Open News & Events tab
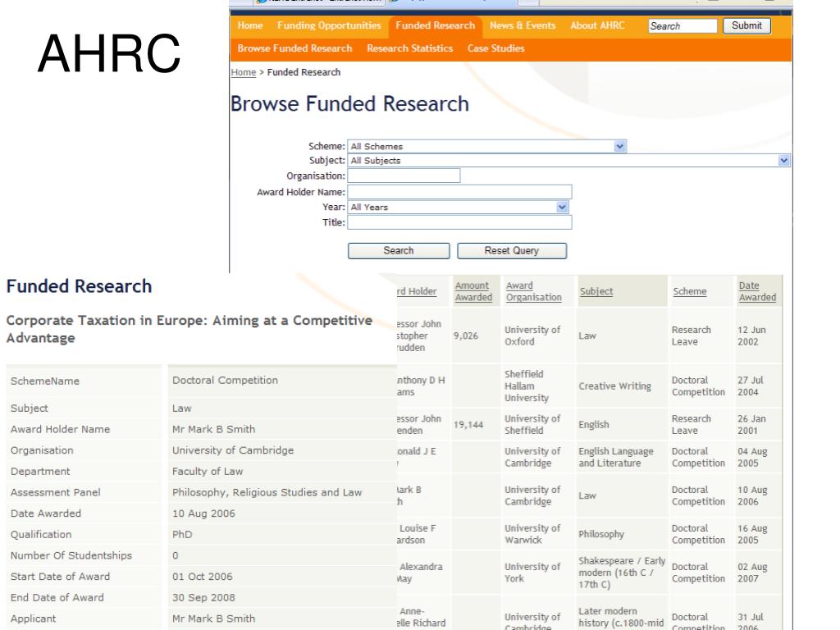Viewport: 840px width, 630px height. click(x=523, y=25)
